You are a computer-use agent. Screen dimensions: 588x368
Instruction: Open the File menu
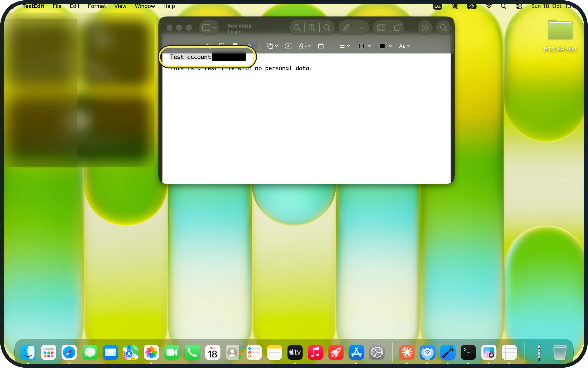click(x=57, y=6)
